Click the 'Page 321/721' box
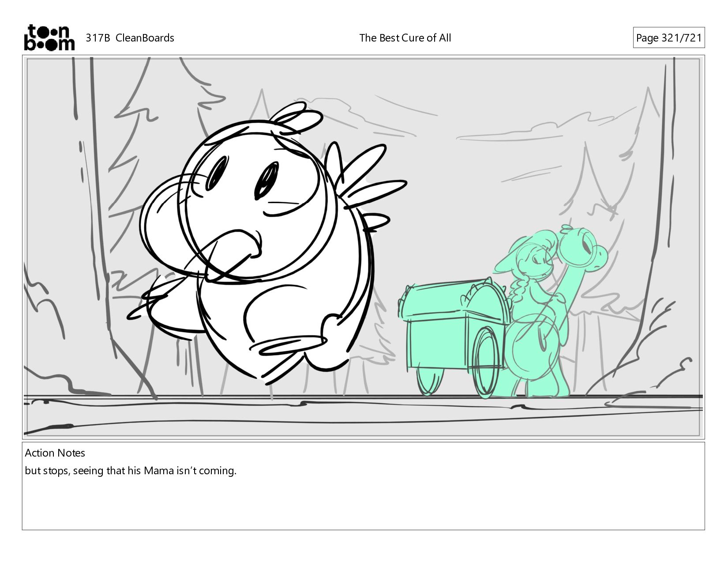 click(668, 38)
